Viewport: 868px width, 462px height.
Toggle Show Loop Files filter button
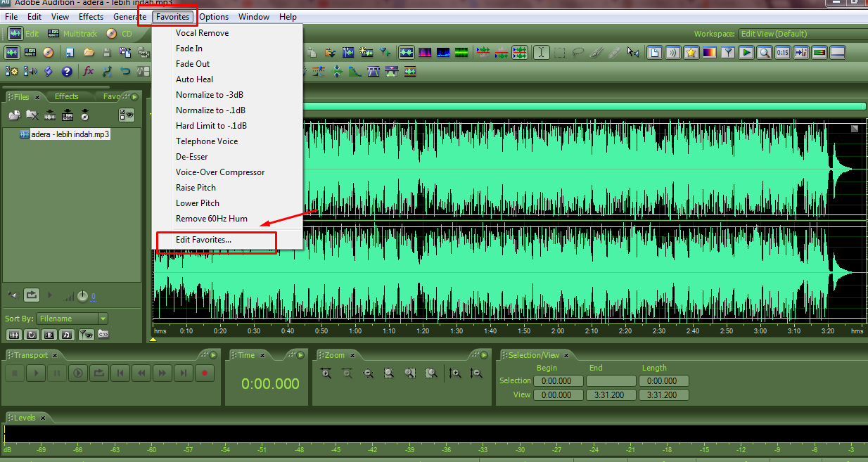[x=32, y=335]
